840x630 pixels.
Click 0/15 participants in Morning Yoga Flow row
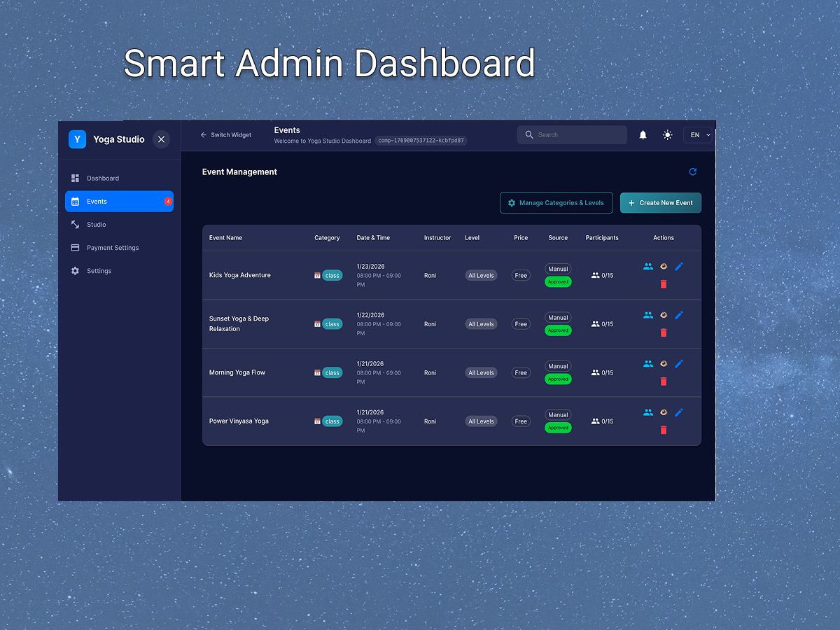[602, 373]
